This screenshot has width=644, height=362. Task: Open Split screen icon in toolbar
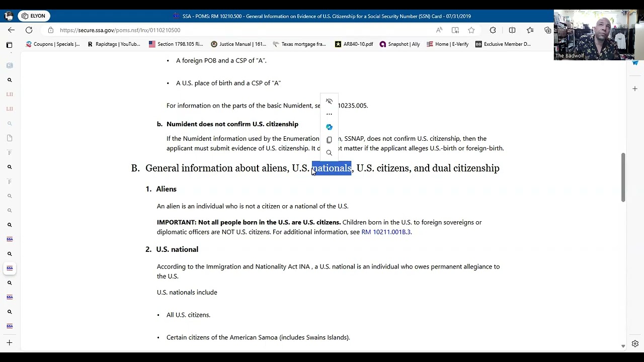(512, 30)
